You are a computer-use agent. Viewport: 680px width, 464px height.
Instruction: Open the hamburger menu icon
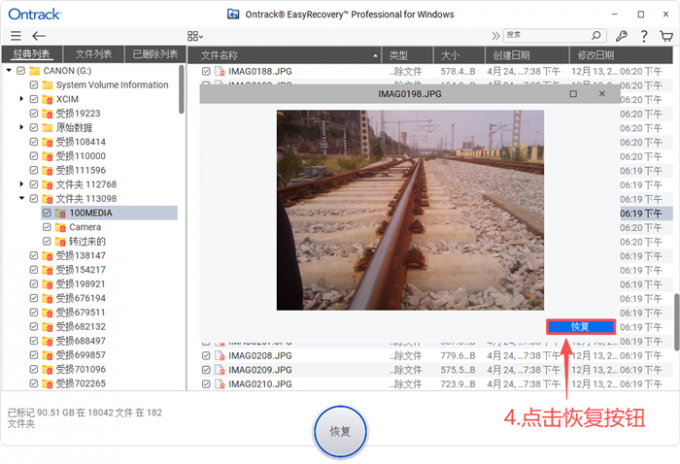pos(15,36)
